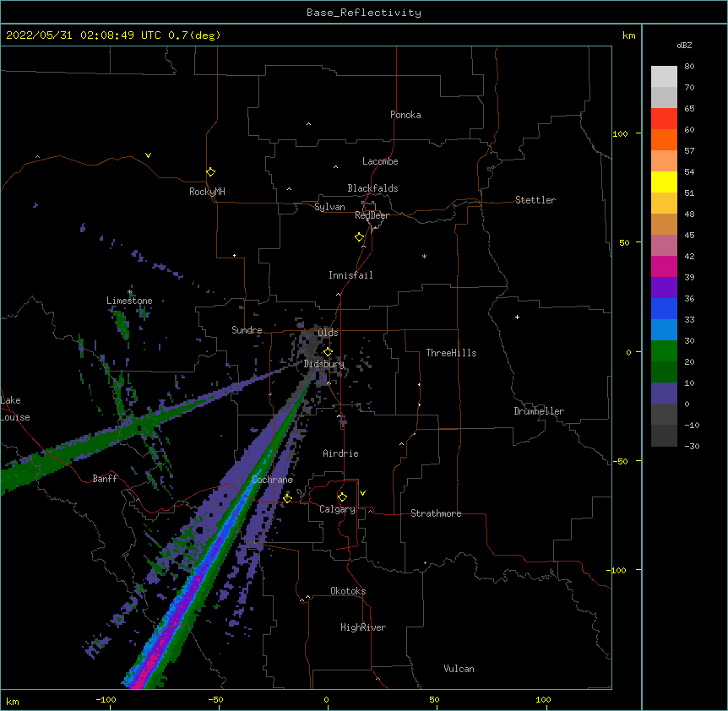Click the yellow diamond marker above RockyMH
The height and width of the screenshot is (711, 728).
tap(210, 172)
